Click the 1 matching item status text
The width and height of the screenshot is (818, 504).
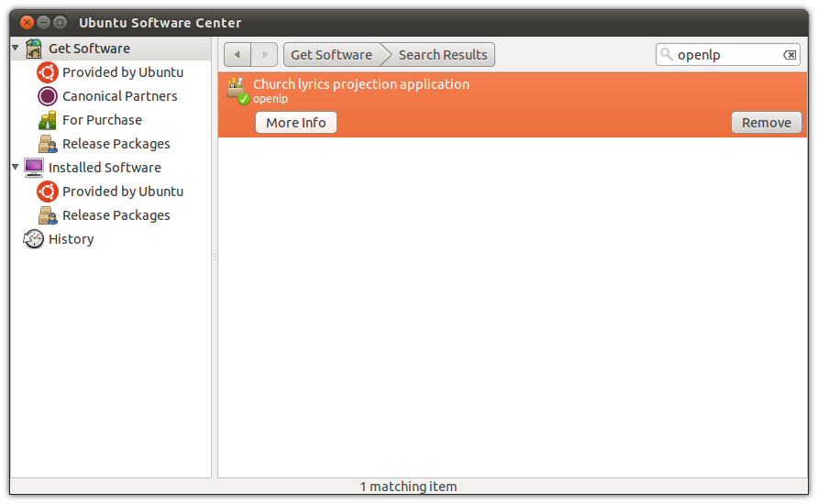pyautogui.click(x=408, y=487)
